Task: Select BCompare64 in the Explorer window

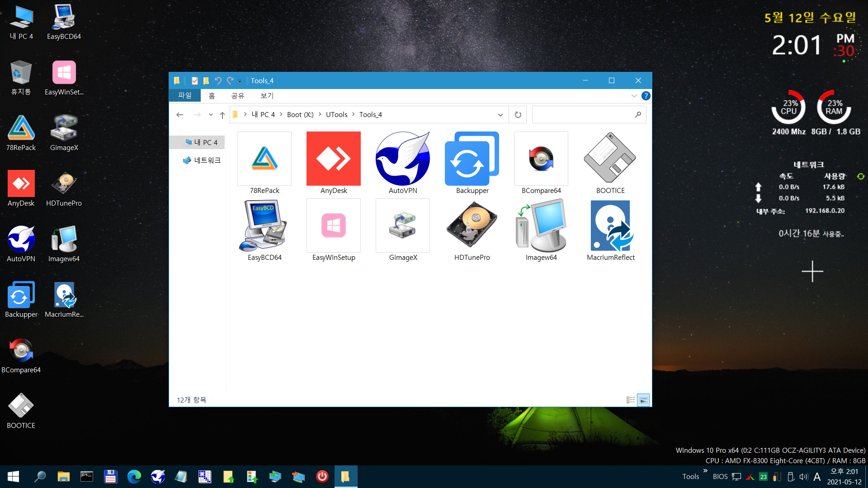Action: [x=541, y=163]
